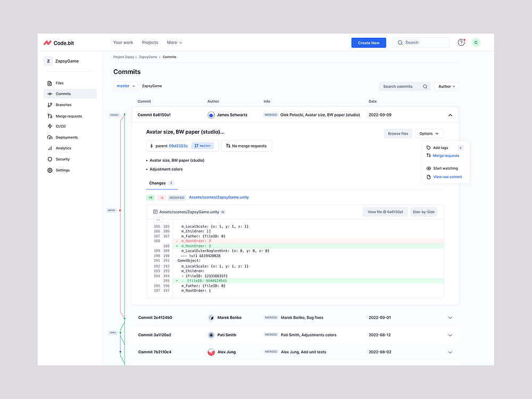Go to Merge requests in sidebar
The height and width of the screenshot is (399, 532).
(69, 116)
